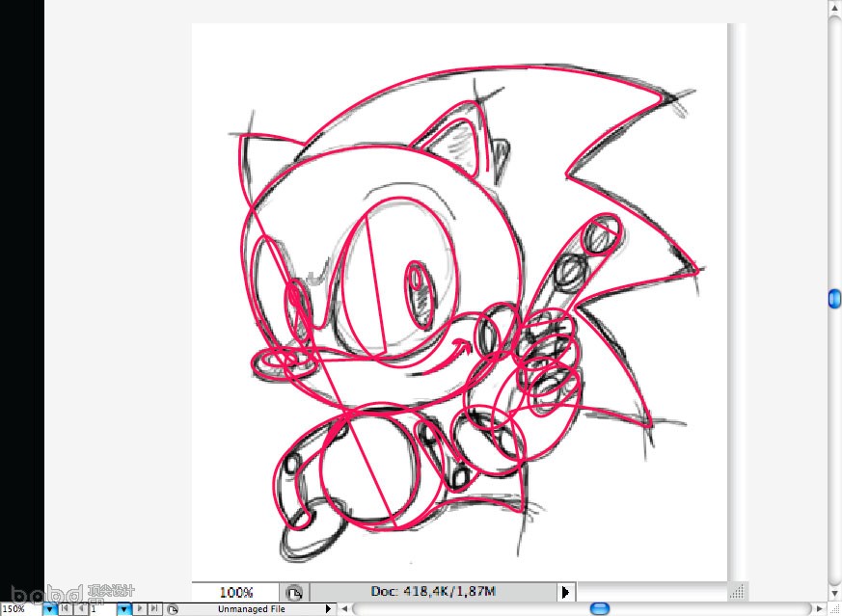Go to the previous artboard arrow
This screenshot has height=616, width=842.
(79, 609)
